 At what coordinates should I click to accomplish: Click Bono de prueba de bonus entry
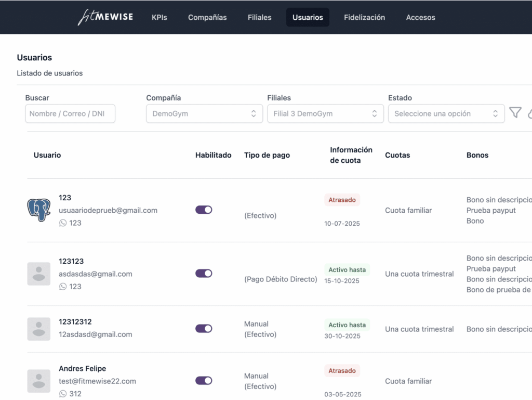pyautogui.click(x=499, y=290)
